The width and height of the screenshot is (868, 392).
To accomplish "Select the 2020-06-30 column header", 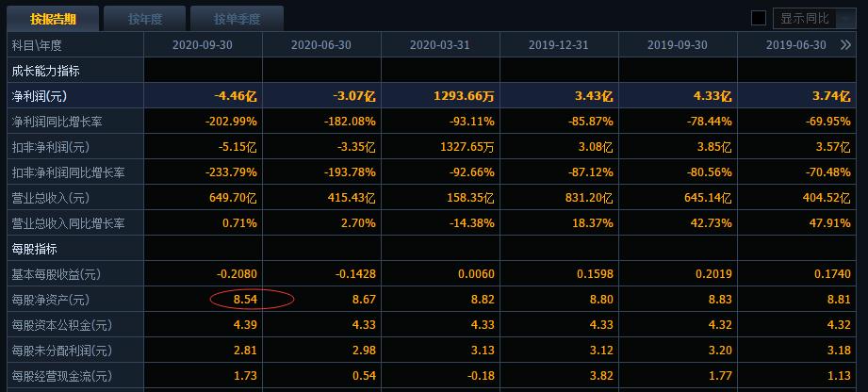I will (321, 45).
